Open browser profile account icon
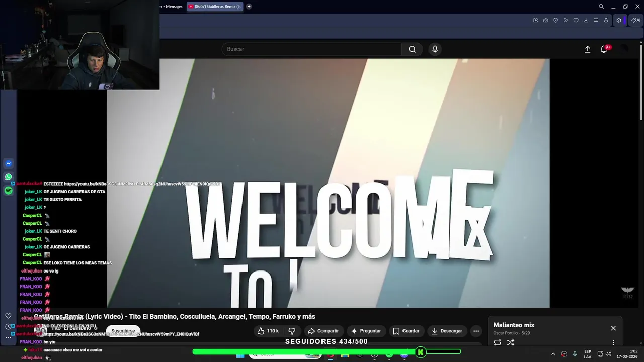Image resolution: width=644 pixels, height=362 pixels. [x=606, y=20]
